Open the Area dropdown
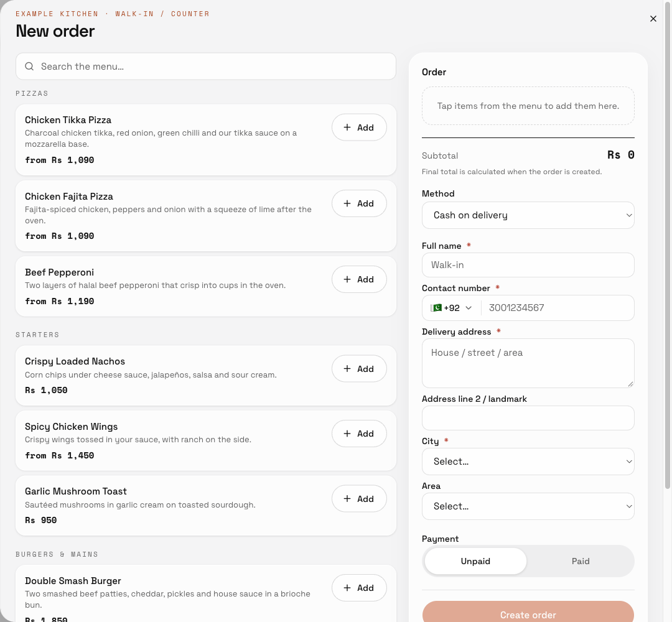This screenshot has width=672, height=622. coord(528,506)
